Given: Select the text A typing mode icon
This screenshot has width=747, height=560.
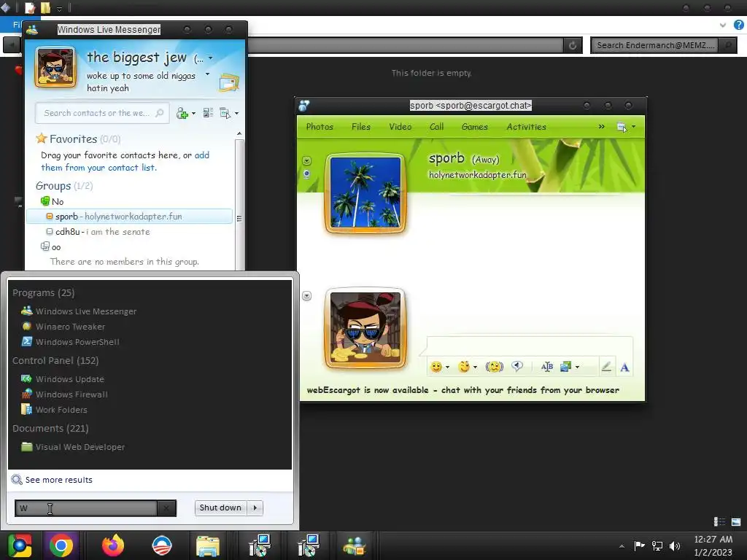Looking at the screenshot, I should pyautogui.click(x=624, y=367).
